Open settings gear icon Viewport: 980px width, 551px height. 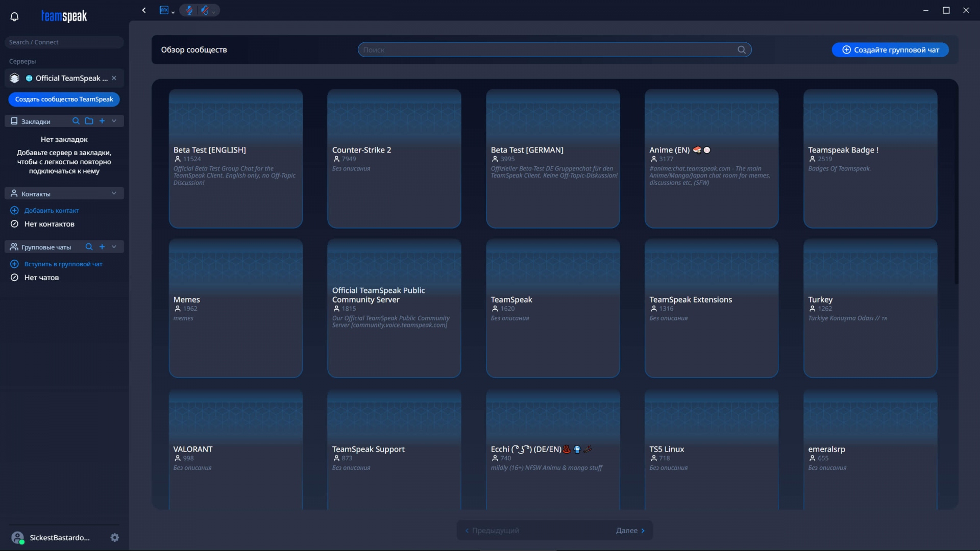tap(115, 538)
